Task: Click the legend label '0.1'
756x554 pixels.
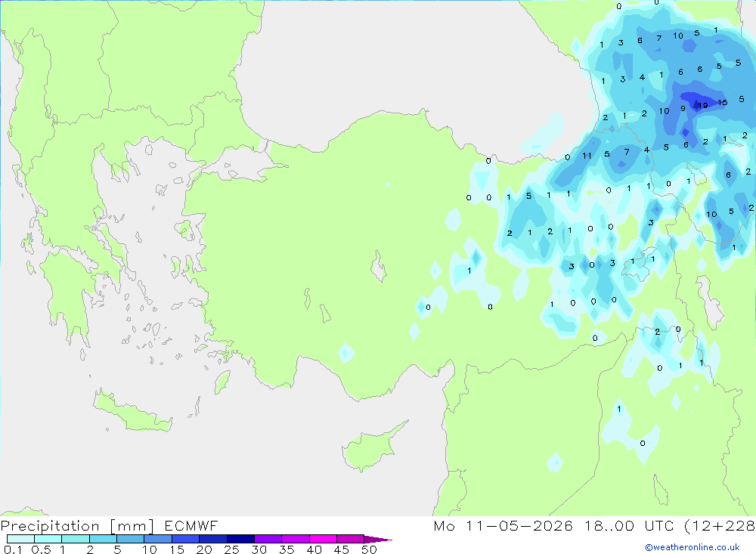Action: (13, 549)
